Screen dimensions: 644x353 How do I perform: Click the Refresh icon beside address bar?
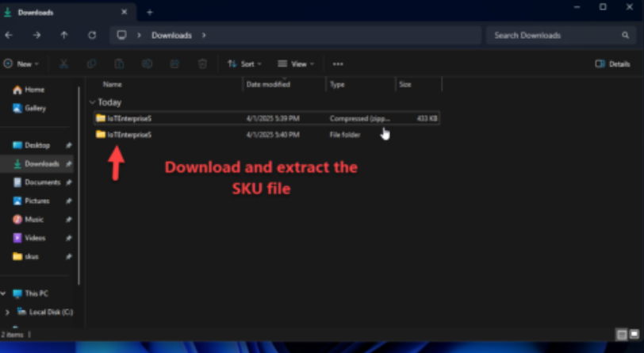click(x=92, y=36)
